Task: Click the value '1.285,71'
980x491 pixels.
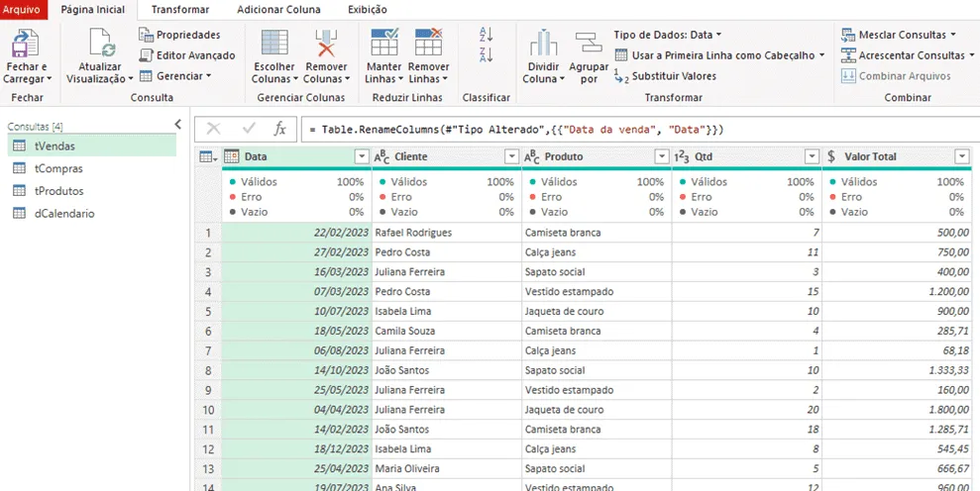Action: pyautogui.click(x=949, y=430)
